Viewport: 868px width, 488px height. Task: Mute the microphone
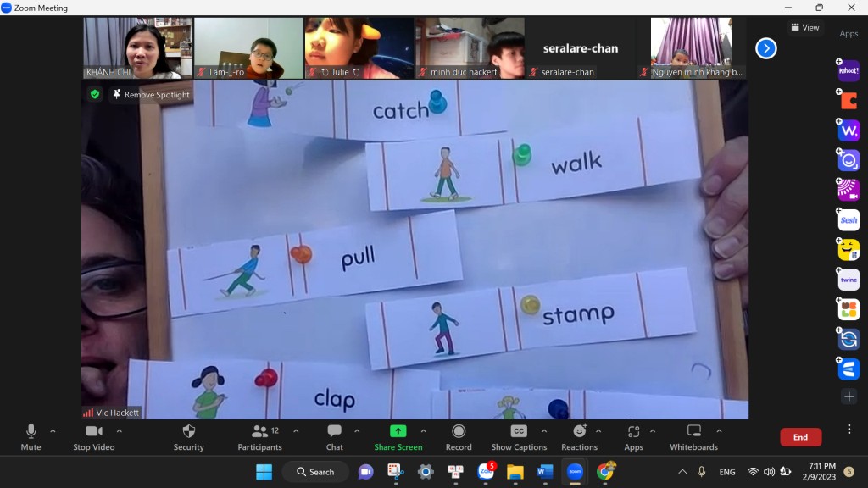31,437
